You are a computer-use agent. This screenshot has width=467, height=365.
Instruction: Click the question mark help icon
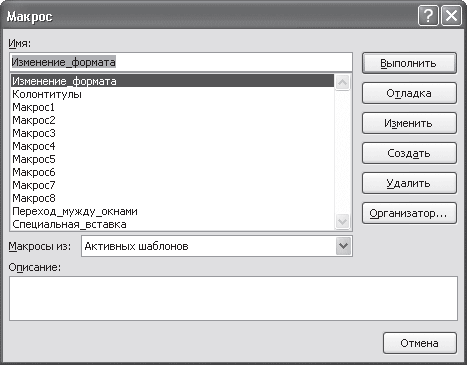pos(428,16)
